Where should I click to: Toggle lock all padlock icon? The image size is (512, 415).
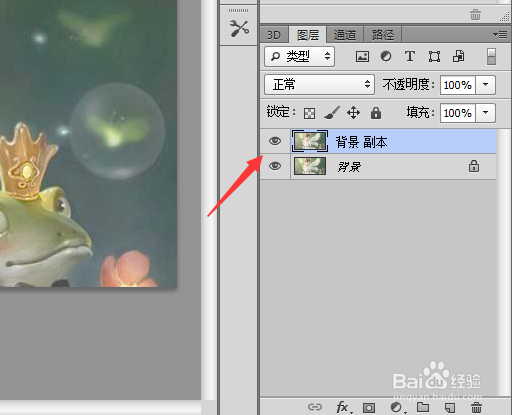(x=376, y=113)
